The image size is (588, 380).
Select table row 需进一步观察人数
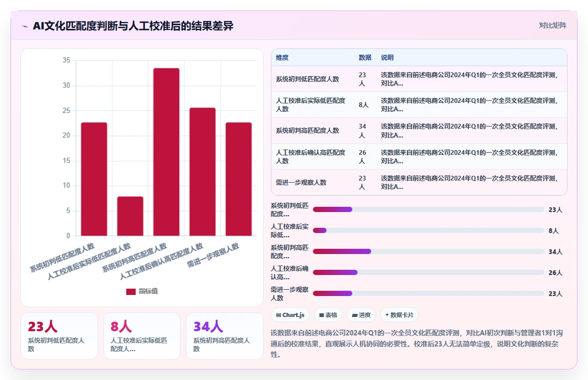tap(419, 183)
